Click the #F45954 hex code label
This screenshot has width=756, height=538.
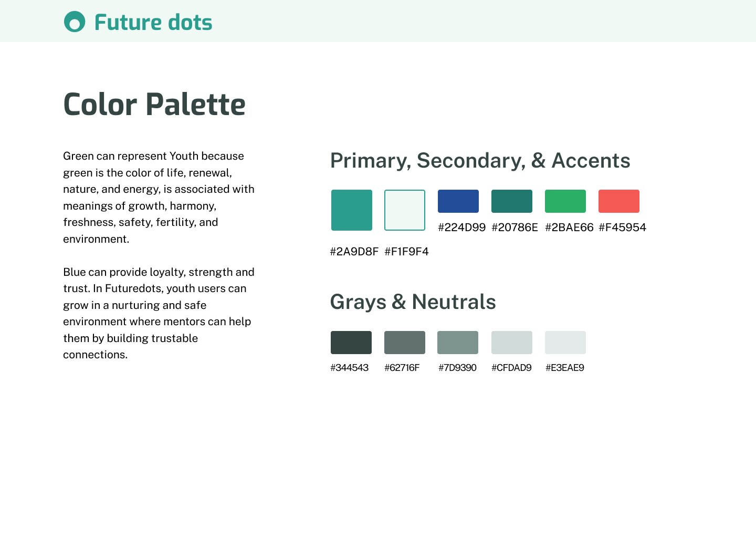pos(623,227)
